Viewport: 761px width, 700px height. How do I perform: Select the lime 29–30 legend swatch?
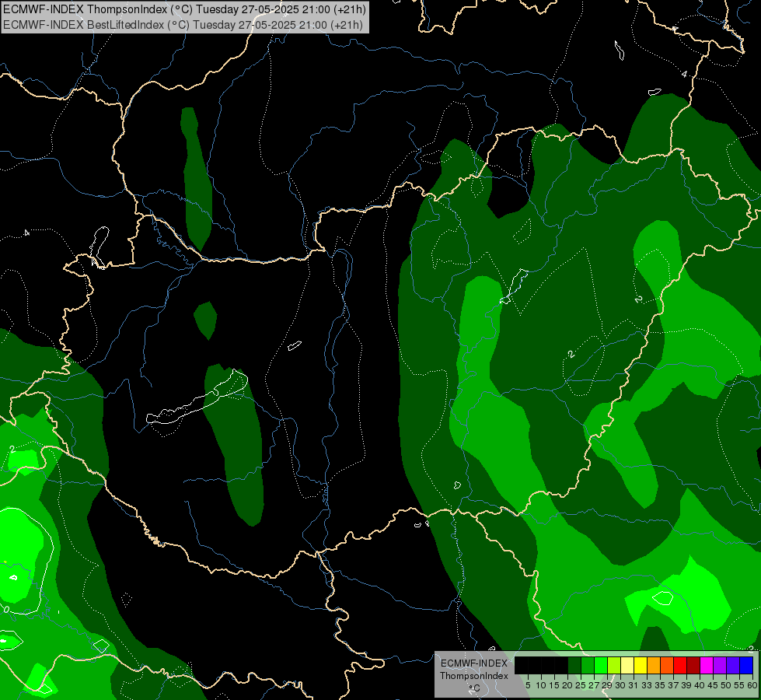614,665
